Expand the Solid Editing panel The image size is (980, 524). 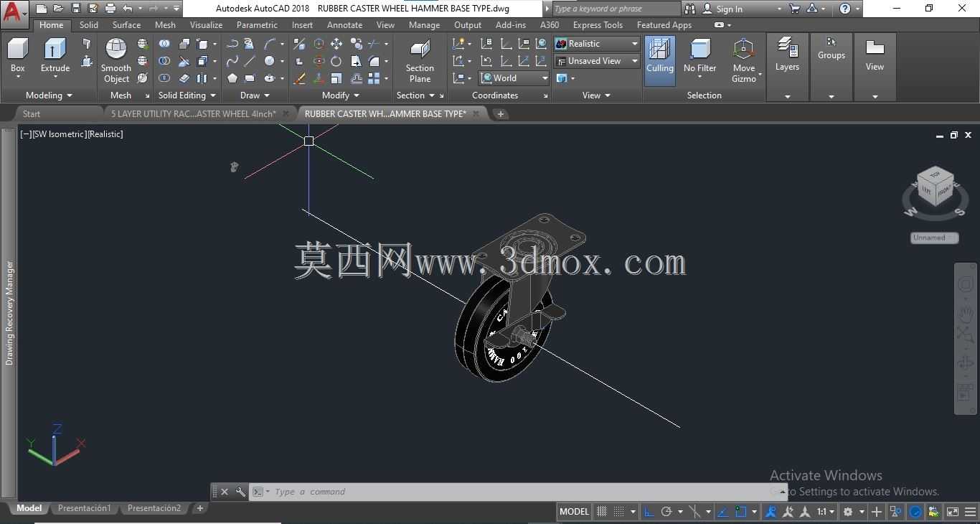tap(187, 95)
